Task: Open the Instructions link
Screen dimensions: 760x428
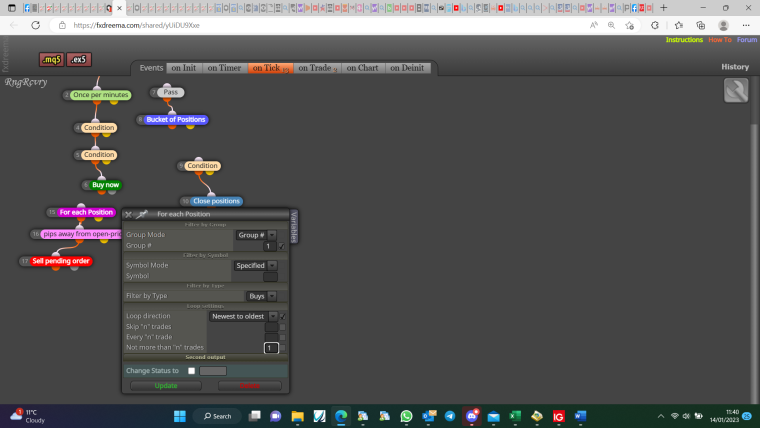Action: [x=684, y=40]
